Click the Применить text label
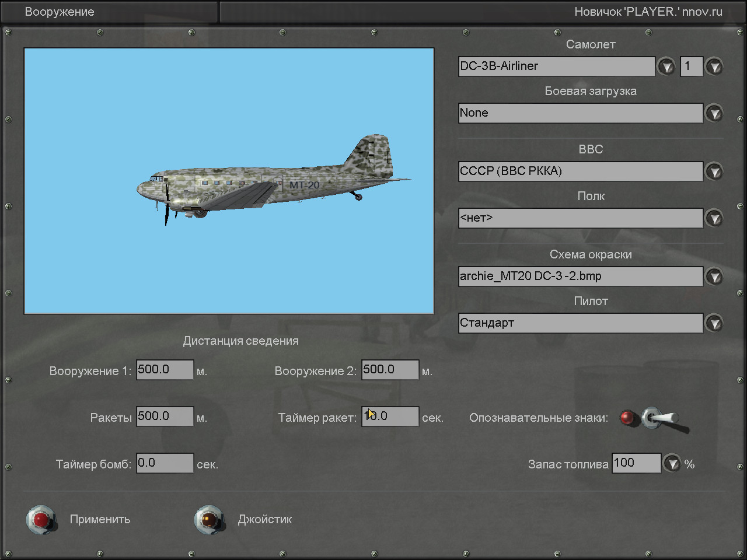747x560 pixels. click(100, 519)
